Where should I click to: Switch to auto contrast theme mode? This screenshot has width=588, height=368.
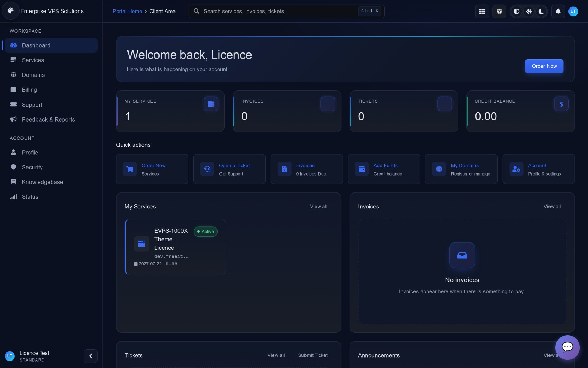click(x=516, y=11)
